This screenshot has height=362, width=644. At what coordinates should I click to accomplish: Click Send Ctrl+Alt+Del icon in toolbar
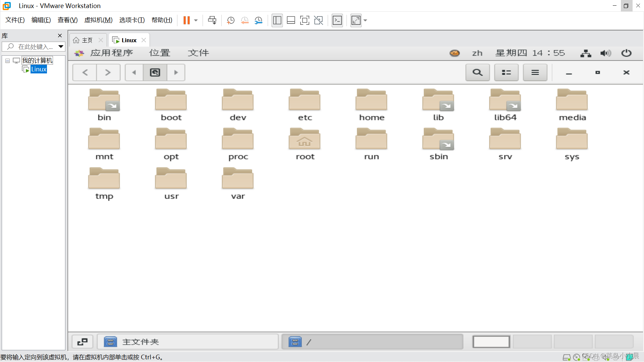click(212, 20)
